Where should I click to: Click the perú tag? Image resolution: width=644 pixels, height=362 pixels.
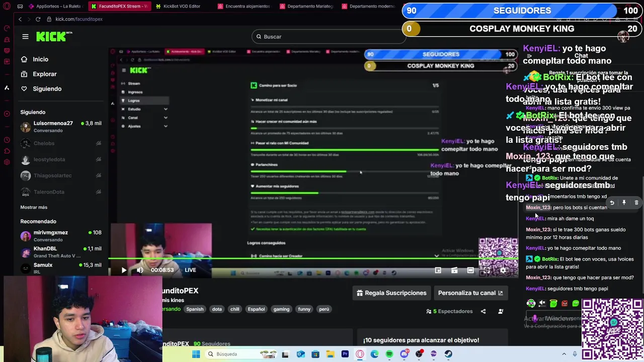tap(324, 309)
